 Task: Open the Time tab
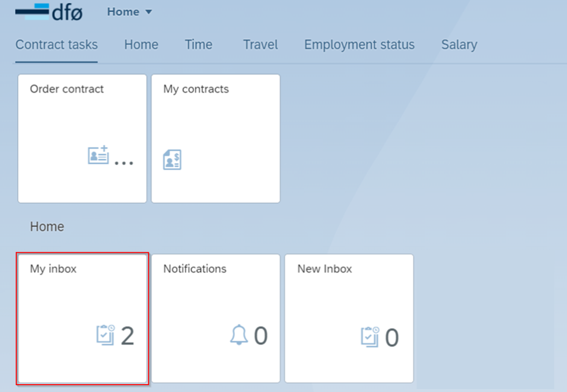tap(199, 44)
